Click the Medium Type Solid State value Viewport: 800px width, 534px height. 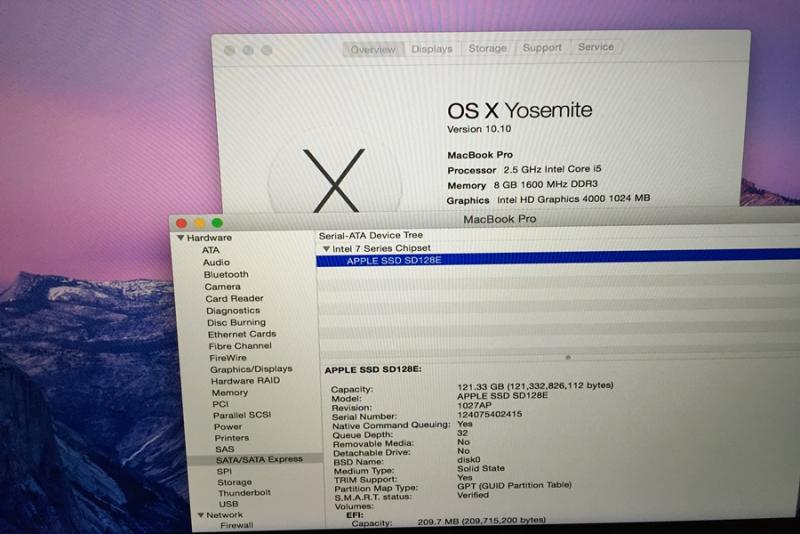point(481,468)
